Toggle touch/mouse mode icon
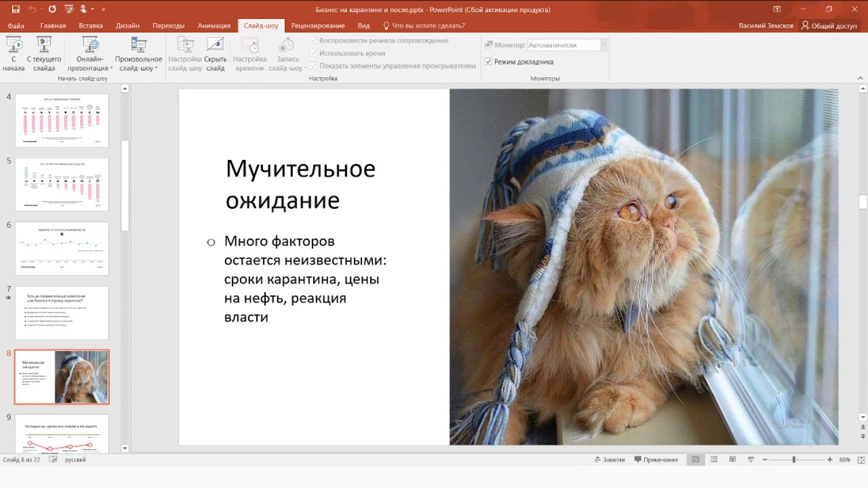 (x=83, y=9)
